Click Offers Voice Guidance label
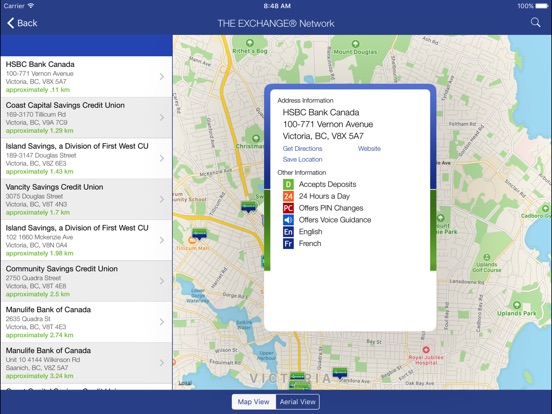Image resolution: width=552 pixels, height=414 pixels. tap(335, 220)
